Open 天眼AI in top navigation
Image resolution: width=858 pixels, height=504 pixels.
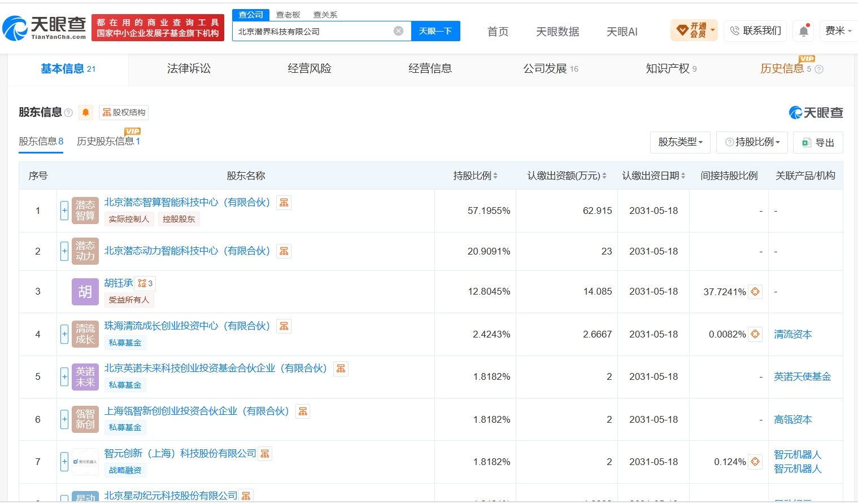coord(622,32)
